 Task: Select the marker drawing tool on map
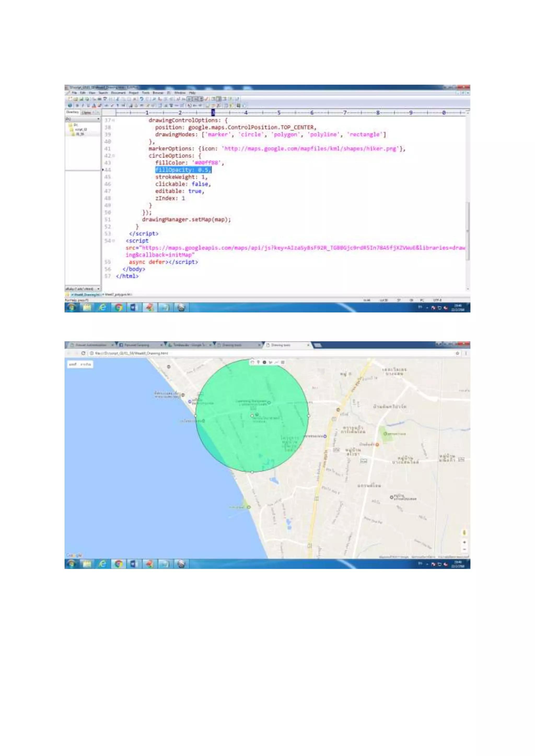[259, 362]
